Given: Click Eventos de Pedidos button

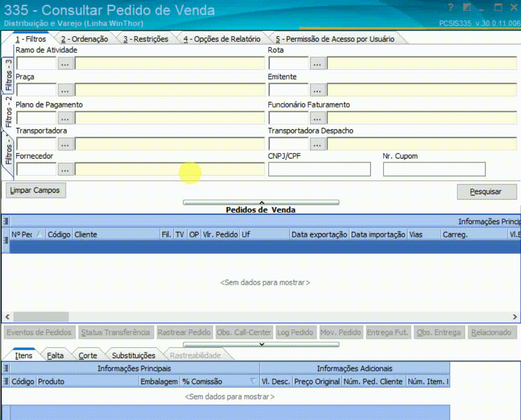Looking at the screenshot, I should [39, 332].
